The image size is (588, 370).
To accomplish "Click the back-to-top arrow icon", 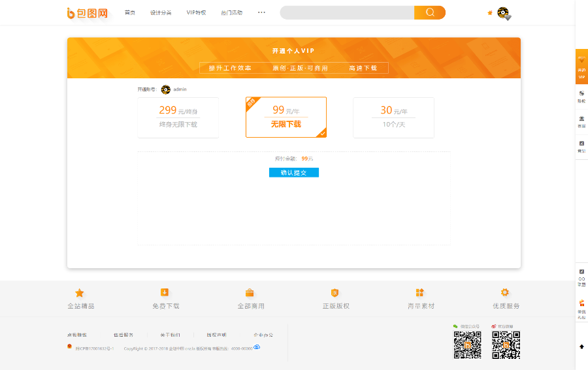I will (581, 347).
